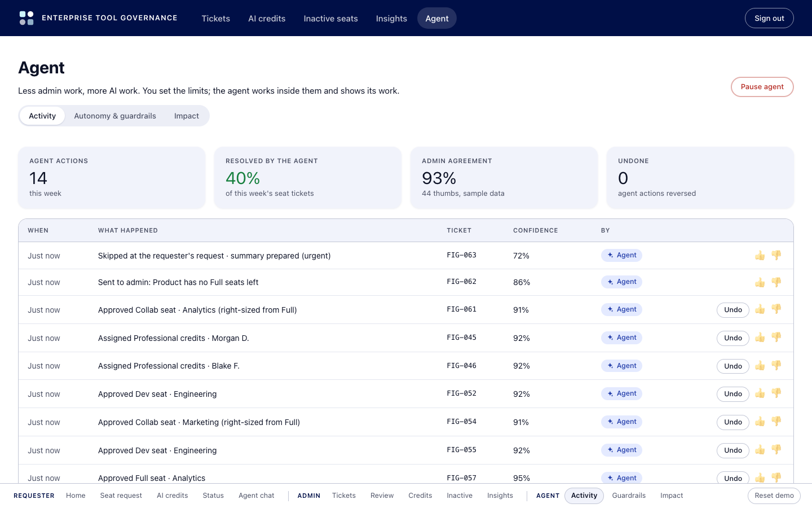Select the Activity tab under the Agent heading

click(x=42, y=116)
